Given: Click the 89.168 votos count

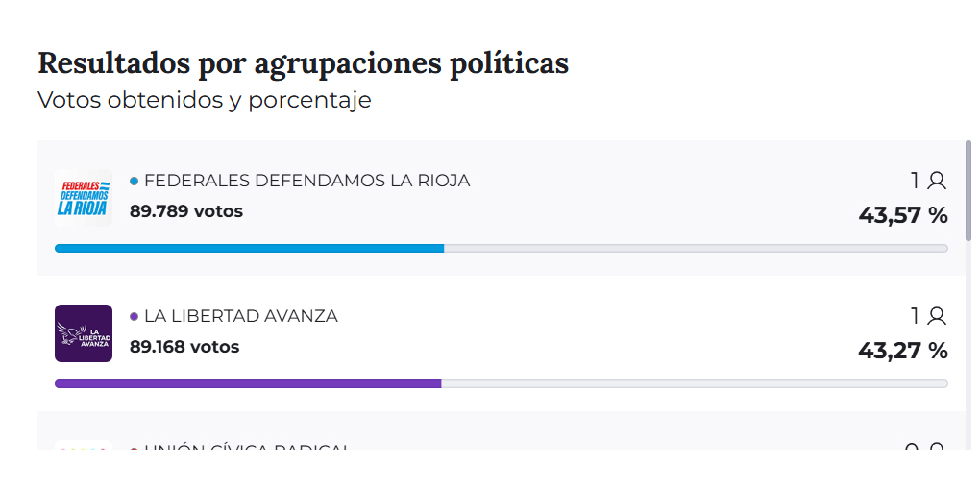Looking at the screenshot, I should (x=184, y=347).
